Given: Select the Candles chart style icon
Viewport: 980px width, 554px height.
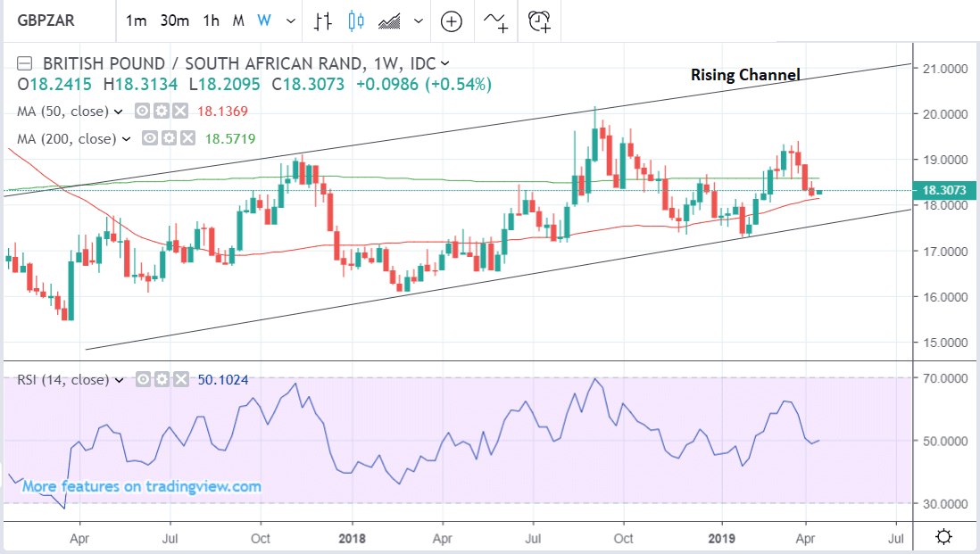Looking at the screenshot, I should (x=357, y=21).
